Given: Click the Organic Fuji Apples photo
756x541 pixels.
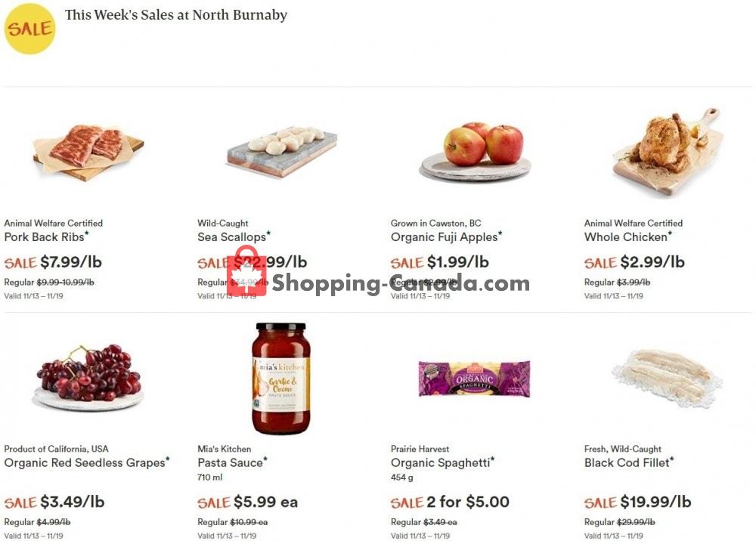Looking at the screenshot, I should pos(476,151).
